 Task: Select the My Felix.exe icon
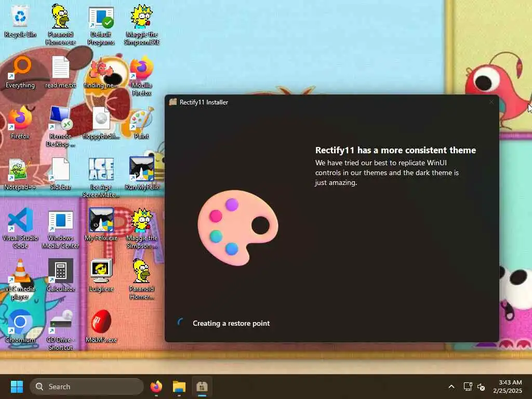coord(101,224)
